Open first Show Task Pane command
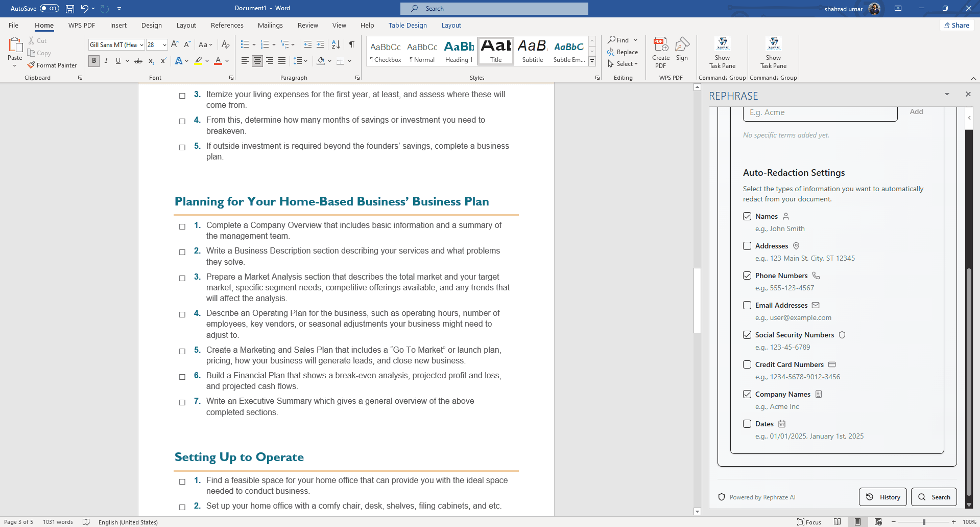The image size is (980, 527). coord(722,53)
